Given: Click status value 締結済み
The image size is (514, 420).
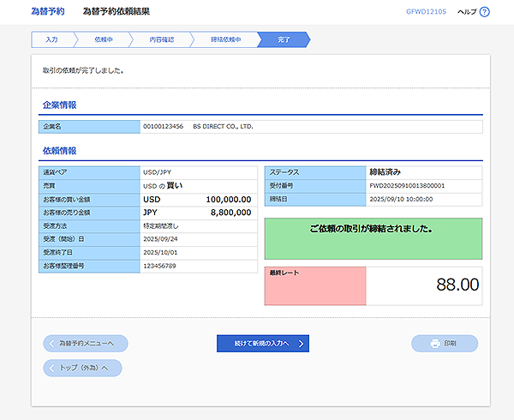Looking at the screenshot, I should pos(385,172).
